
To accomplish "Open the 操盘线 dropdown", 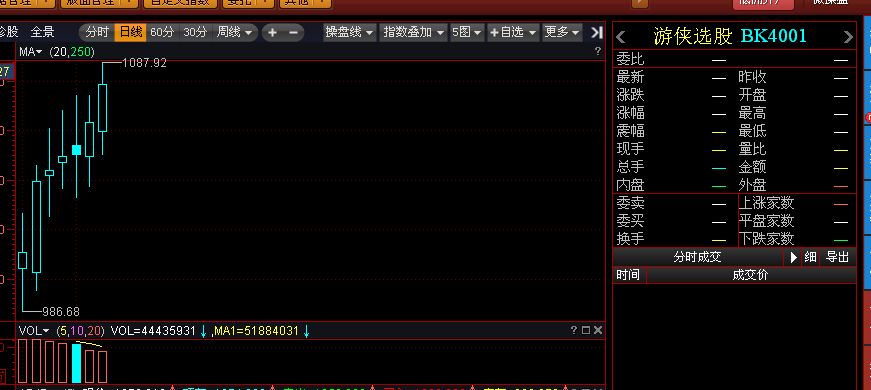I will 349,32.
